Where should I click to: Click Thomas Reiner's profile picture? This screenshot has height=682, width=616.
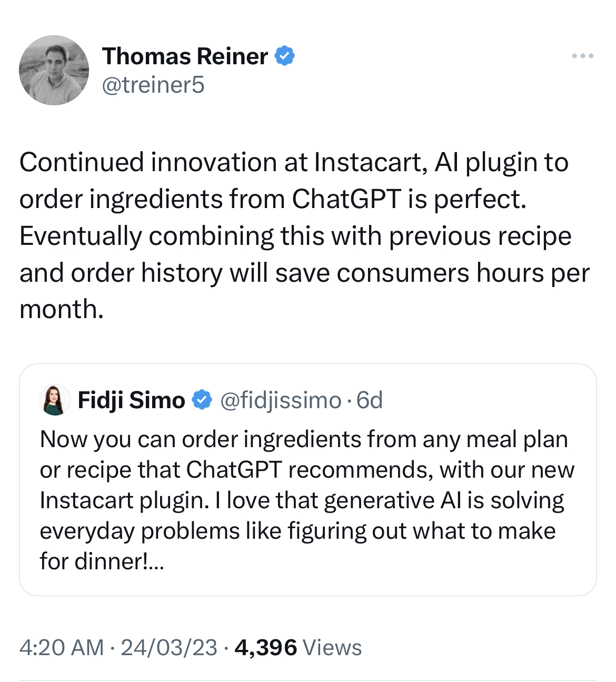(x=54, y=70)
